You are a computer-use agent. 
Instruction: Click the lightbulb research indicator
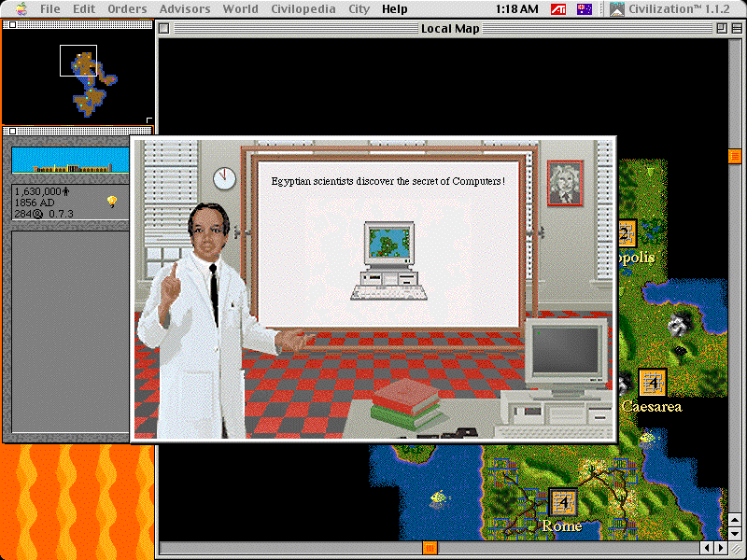pyautogui.click(x=112, y=202)
